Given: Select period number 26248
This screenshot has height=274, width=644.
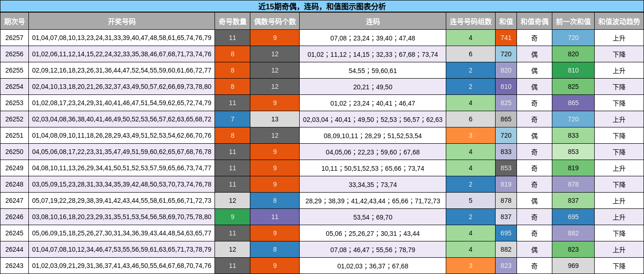Looking at the screenshot, I should (14, 184).
